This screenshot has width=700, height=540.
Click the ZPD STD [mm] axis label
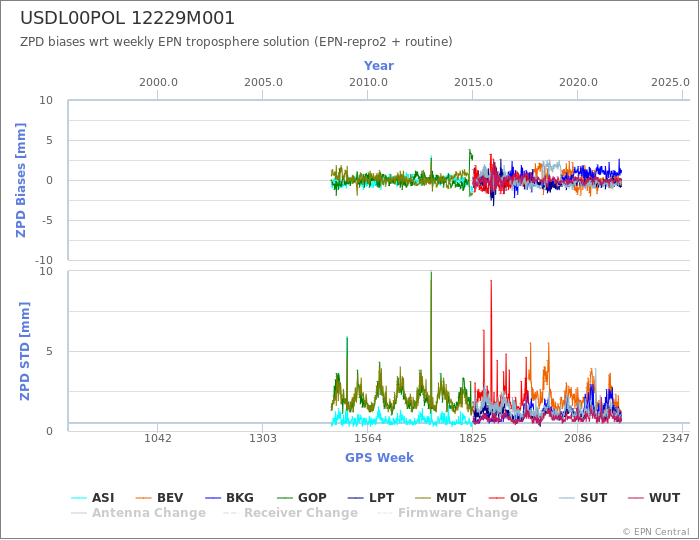(x=25, y=351)
